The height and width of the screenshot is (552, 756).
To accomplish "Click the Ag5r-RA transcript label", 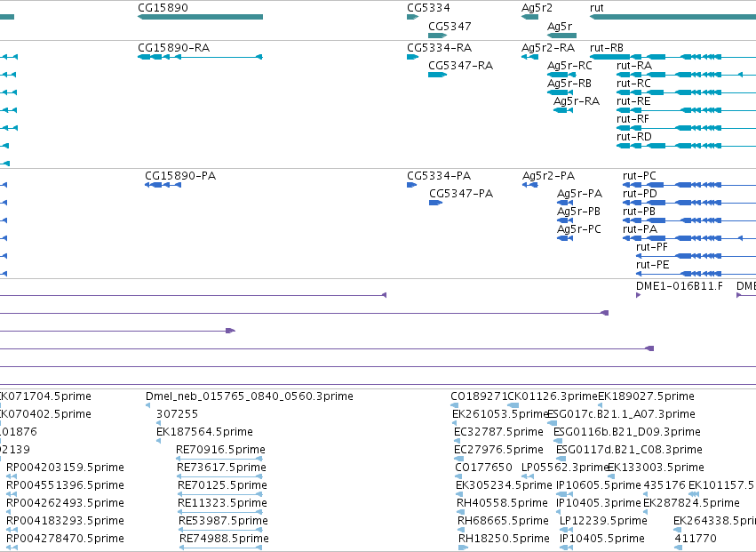I will pyautogui.click(x=577, y=101).
